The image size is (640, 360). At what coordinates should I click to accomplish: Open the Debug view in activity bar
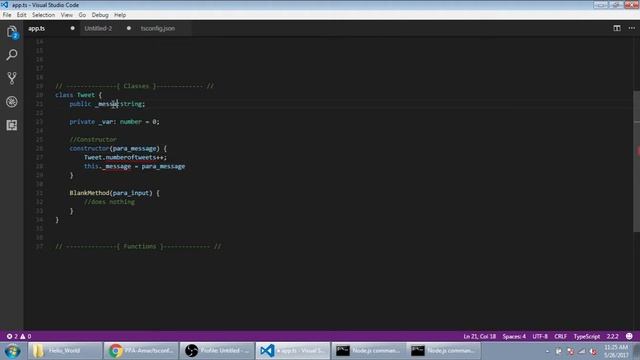coord(12,102)
